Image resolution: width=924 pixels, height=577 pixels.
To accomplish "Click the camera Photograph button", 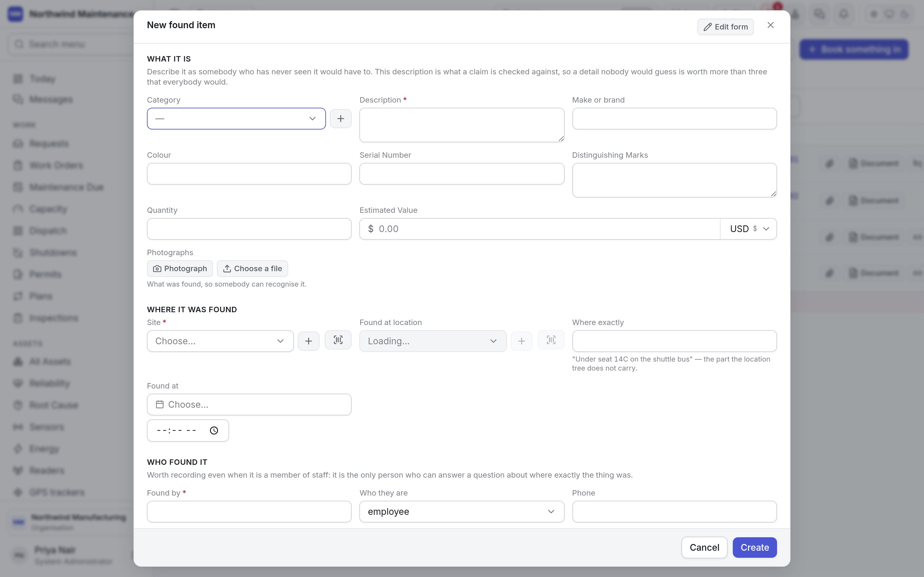I will pos(180,269).
